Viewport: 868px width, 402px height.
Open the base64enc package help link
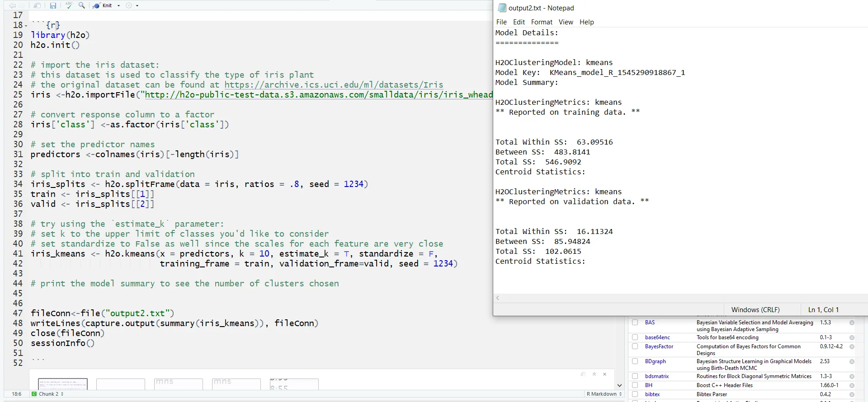tap(657, 337)
